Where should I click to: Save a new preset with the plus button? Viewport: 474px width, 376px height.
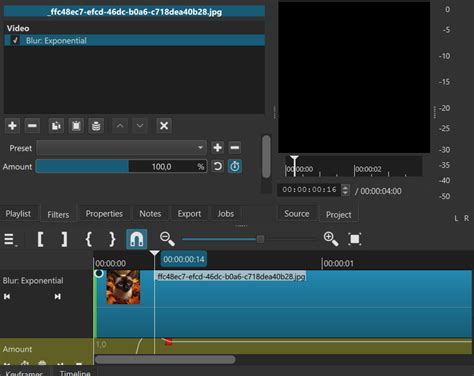pos(217,147)
